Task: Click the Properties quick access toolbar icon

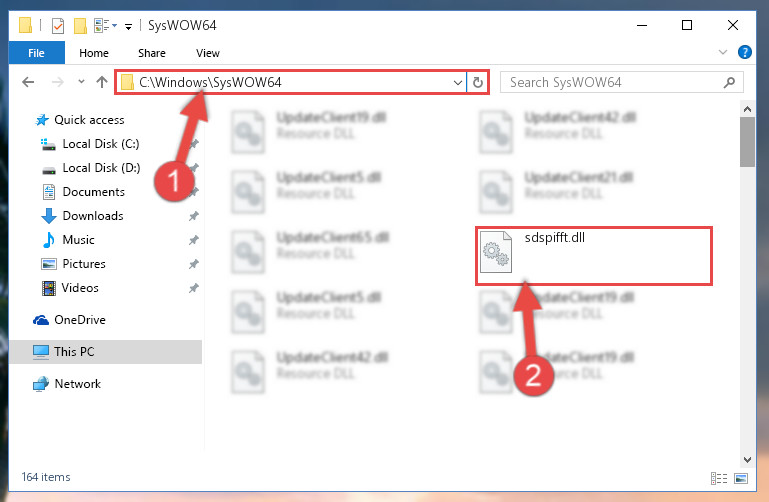Action: [x=57, y=25]
